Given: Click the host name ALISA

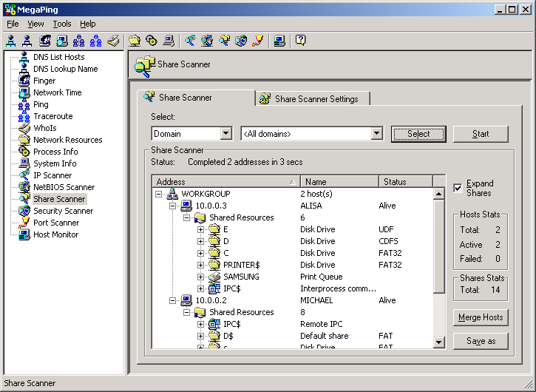Looking at the screenshot, I should [x=311, y=206].
